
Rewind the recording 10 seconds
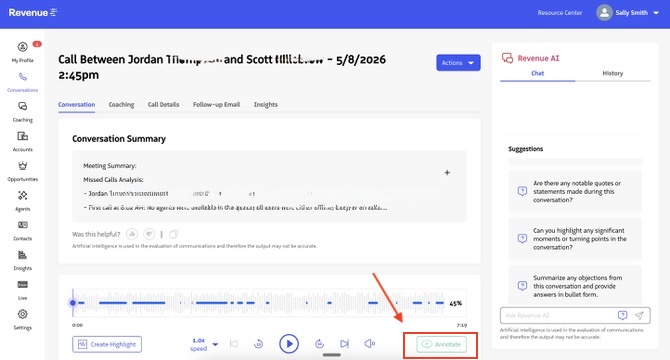(x=259, y=344)
